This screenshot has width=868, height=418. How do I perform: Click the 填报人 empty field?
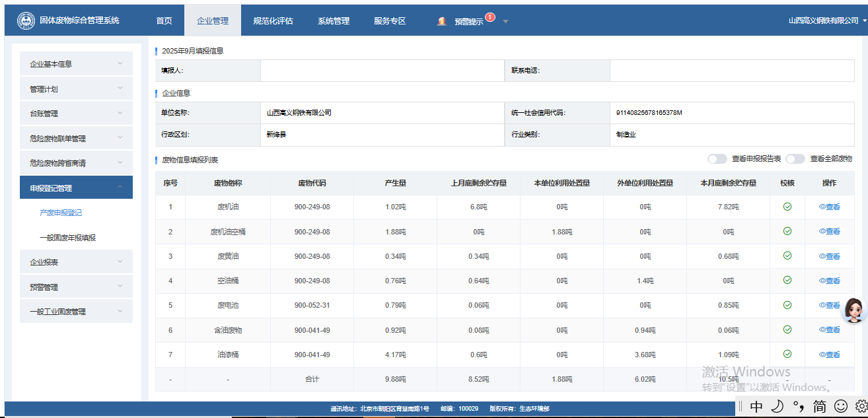click(x=382, y=71)
